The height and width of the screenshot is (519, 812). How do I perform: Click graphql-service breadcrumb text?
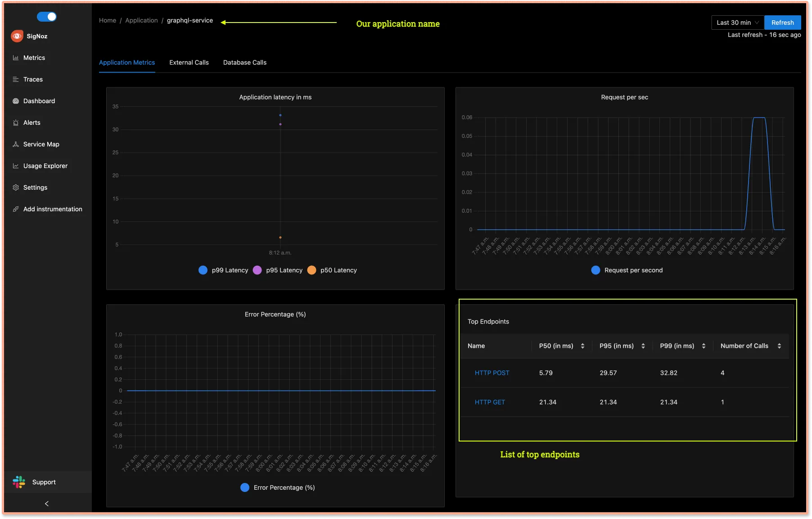190,20
